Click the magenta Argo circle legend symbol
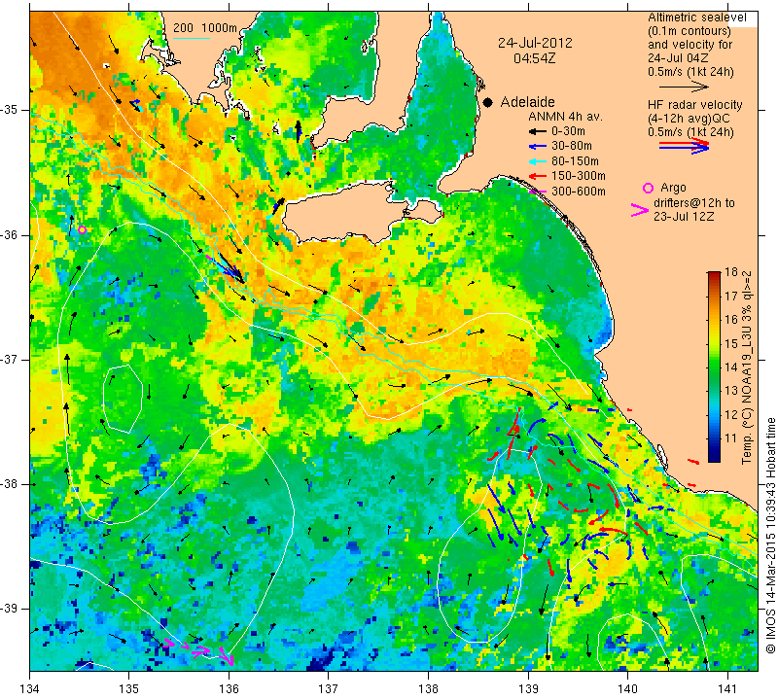778x700 pixels. pyautogui.click(x=648, y=188)
